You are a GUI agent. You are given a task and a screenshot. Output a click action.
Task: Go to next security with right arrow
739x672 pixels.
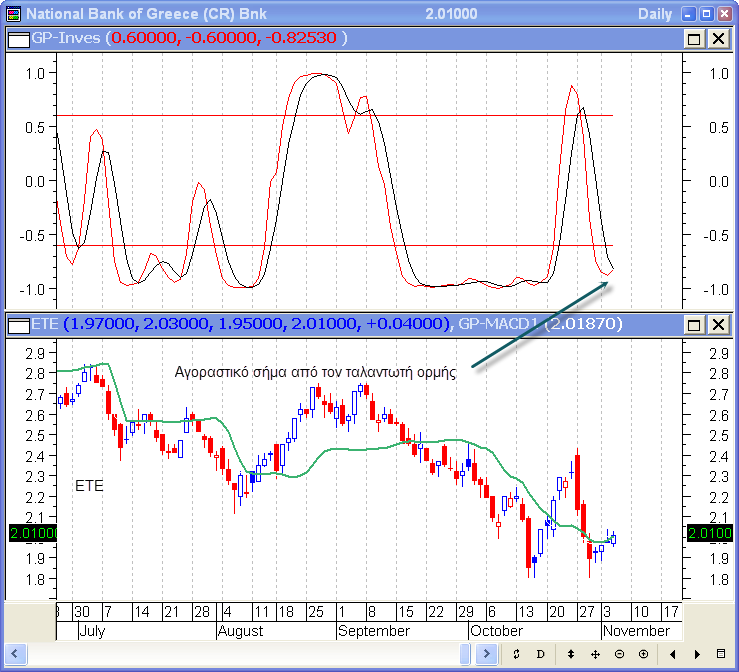click(x=696, y=654)
